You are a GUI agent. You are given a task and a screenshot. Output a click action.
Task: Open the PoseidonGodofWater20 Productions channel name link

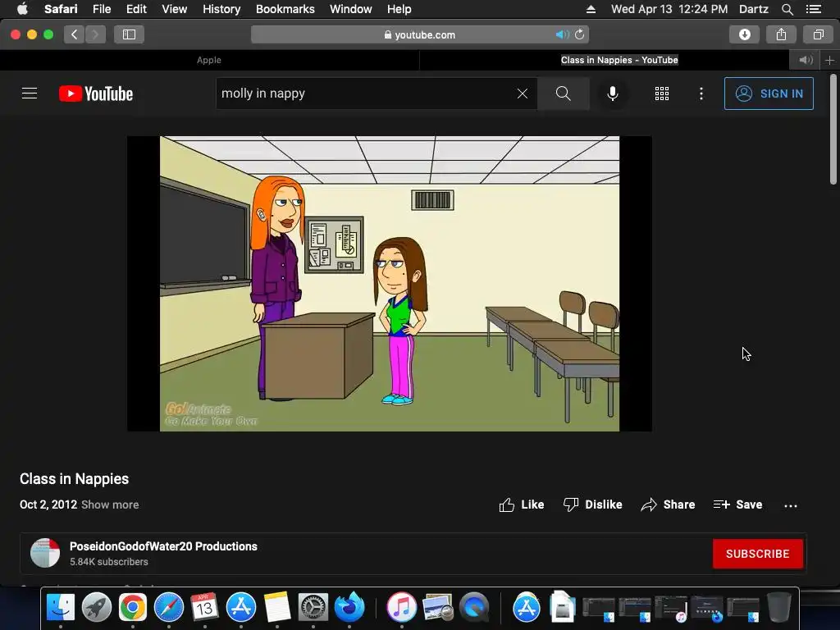(163, 546)
